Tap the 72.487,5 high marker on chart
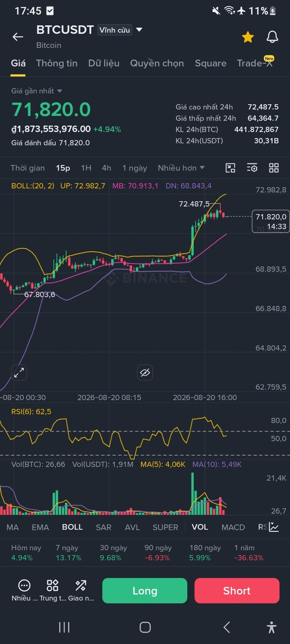Image resolution: width=290 pixels, height=644 pixels. 194,204
